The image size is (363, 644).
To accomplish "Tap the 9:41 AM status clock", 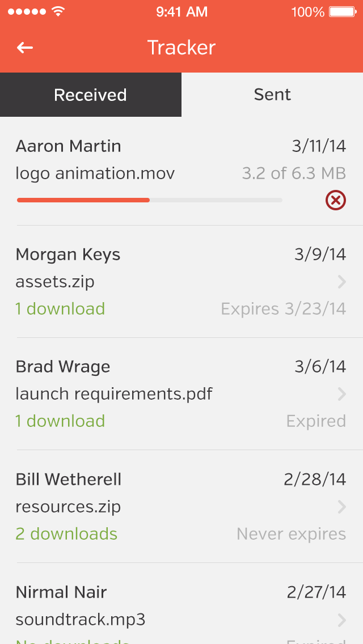I will 181,11.
